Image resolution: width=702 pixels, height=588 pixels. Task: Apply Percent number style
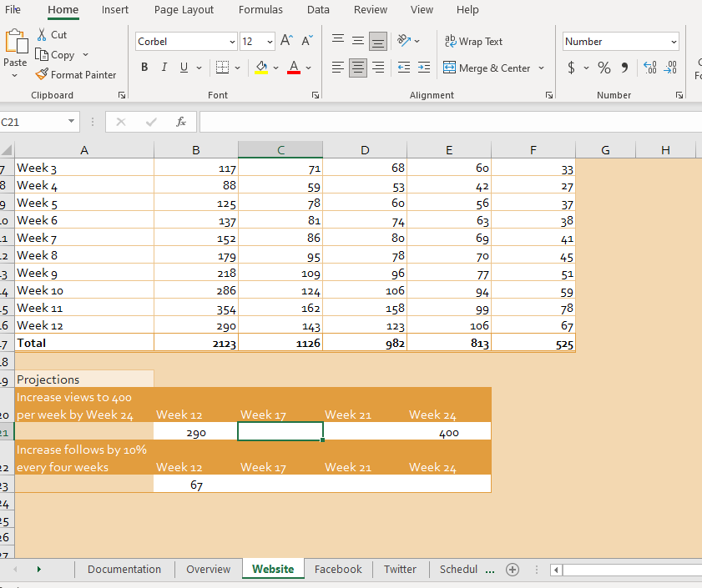click(604, 68)
